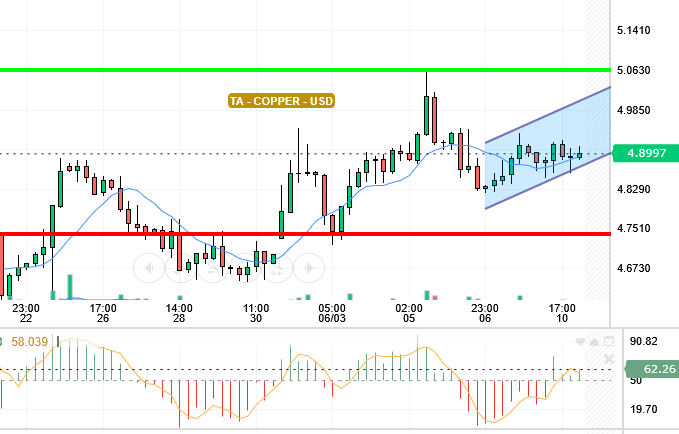This screenshot has height=434, width=679.
Task: Click the current price tag 4.8997
Action: pyautogui.click(x=646, y=153)
